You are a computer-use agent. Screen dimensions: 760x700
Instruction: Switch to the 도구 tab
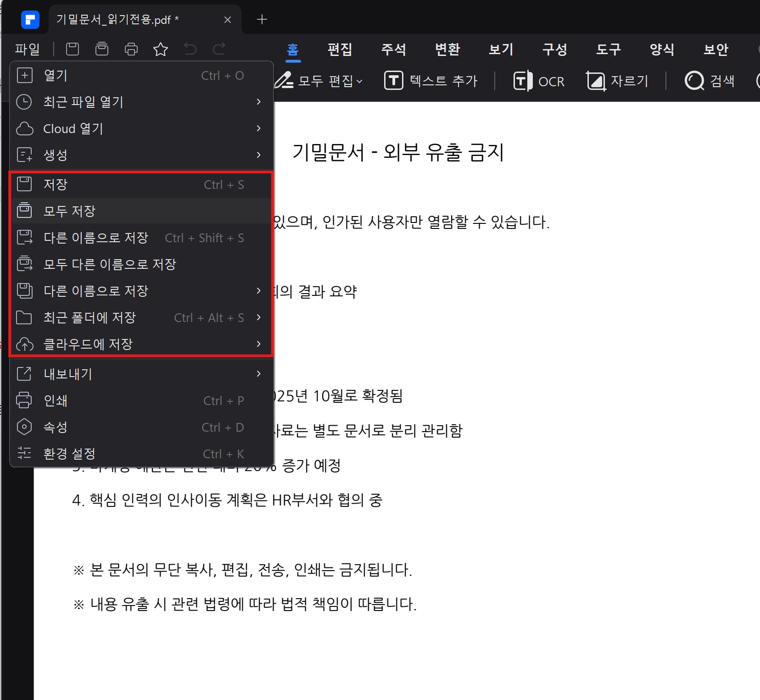[609, 49]
